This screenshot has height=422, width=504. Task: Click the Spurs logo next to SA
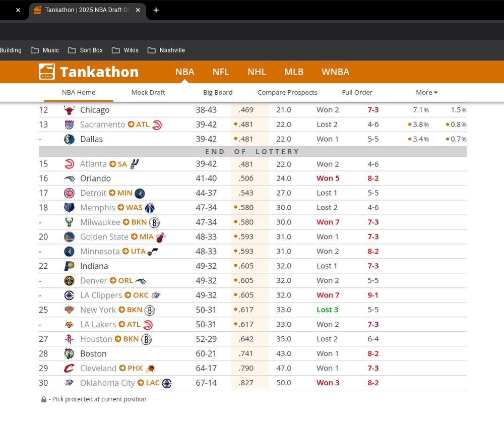(x=134, y=164)
